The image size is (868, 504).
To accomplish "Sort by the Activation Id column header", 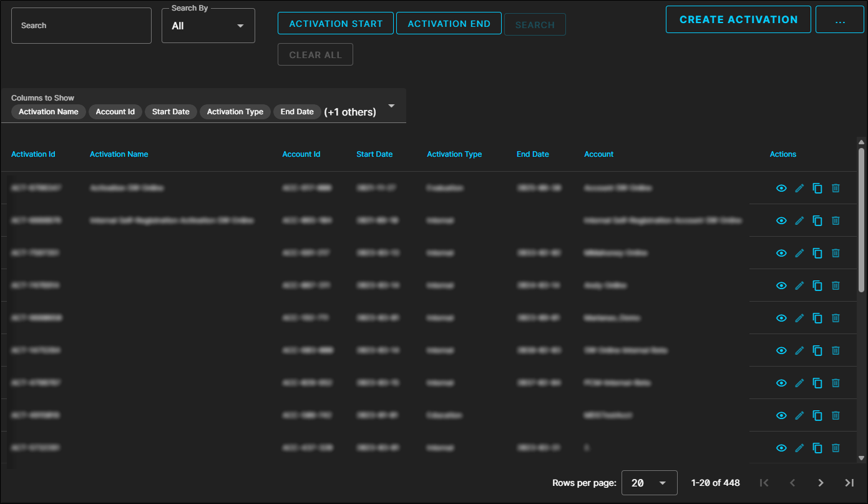I will pos(33,154).
